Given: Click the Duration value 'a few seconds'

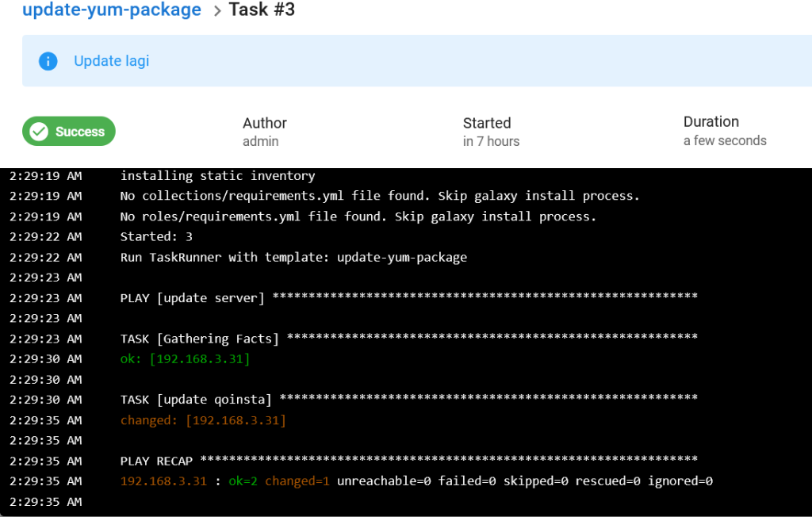Looking at the screenshot, I should [725, 140].
